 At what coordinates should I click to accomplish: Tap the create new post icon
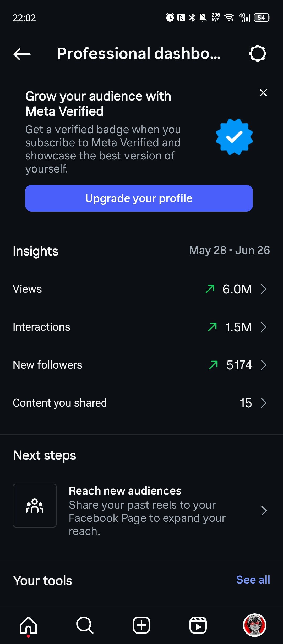click(x=141, y=625)
